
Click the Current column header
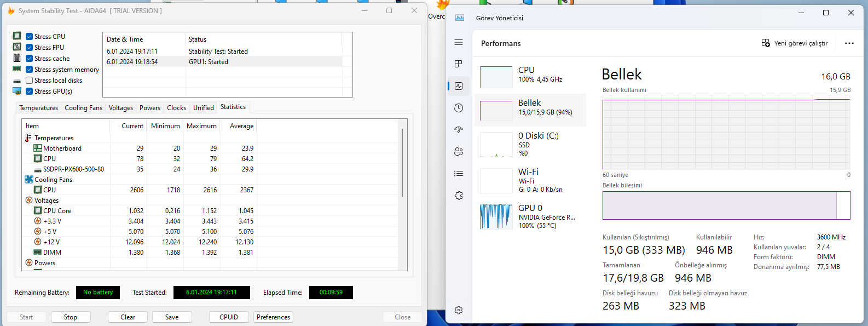click(x=129, y=126)
